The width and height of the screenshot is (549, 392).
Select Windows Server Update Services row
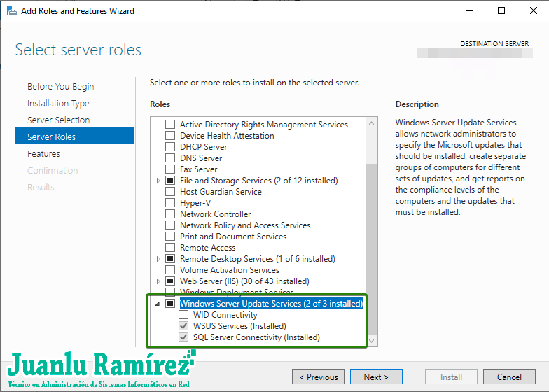point(271,304)
